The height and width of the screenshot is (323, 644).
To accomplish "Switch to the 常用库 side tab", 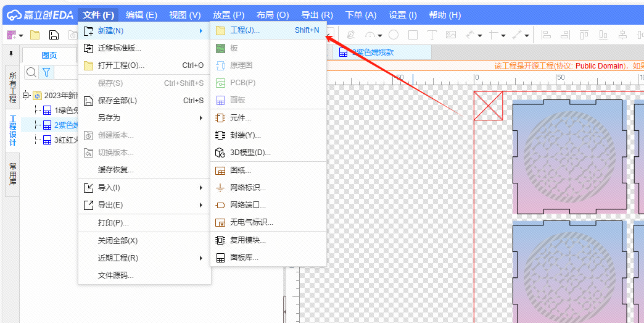I will click(12, 174).
